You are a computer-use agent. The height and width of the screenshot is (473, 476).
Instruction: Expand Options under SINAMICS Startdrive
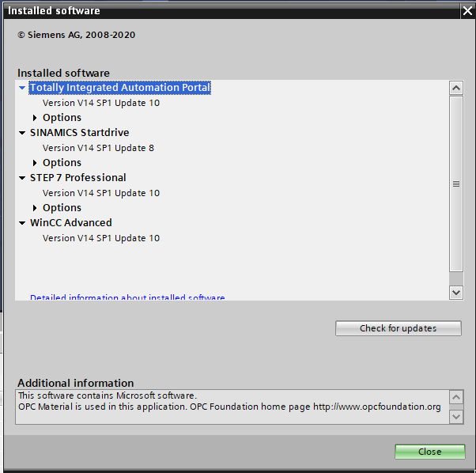tap(35, 163)
